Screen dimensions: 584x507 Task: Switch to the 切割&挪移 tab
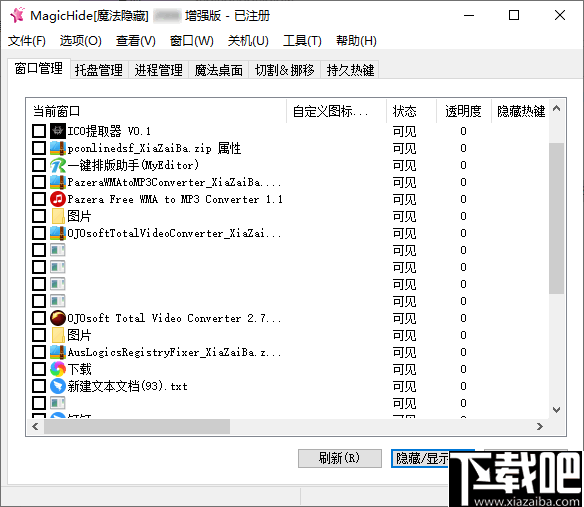[285, 70]
